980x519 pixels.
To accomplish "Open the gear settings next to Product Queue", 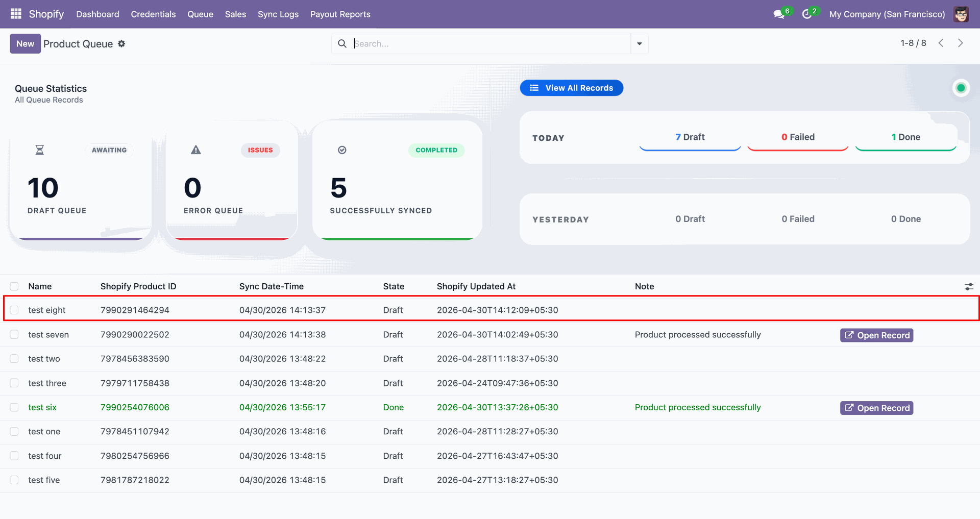I will pyautogui.click(x=121, y=44).
